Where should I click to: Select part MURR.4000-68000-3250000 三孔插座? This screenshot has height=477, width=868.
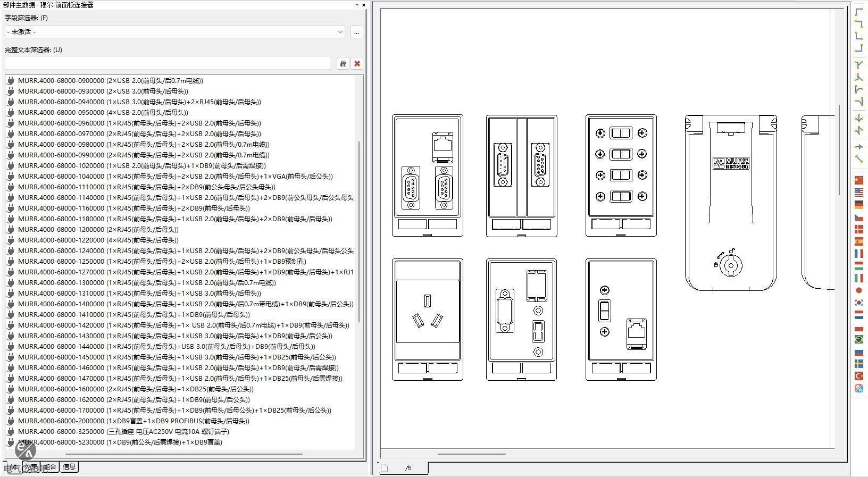pos(124,432)
